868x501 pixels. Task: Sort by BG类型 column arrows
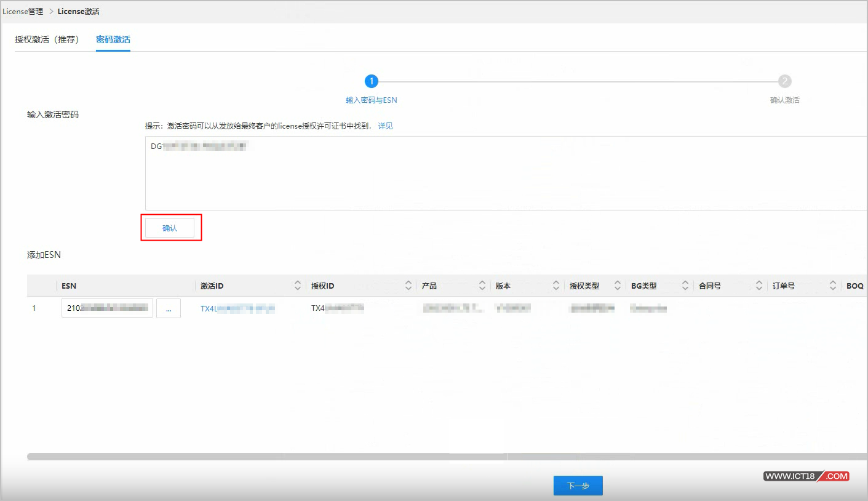pos(685,286)
